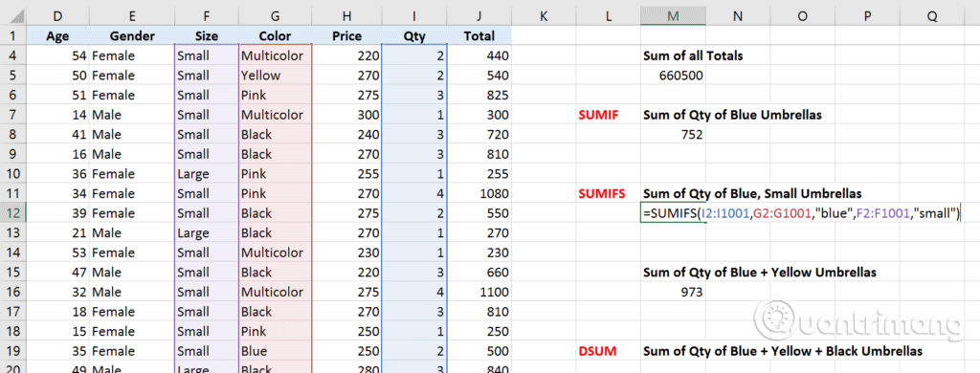Click the red SUMIFS label
980x373 pixels.
[603, 194]
